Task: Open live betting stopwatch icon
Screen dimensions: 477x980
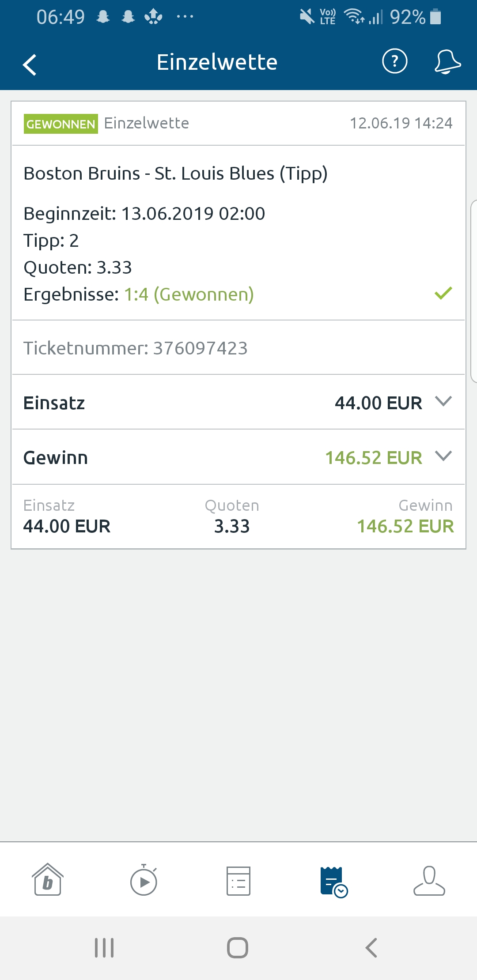Action: click(144, 880)
